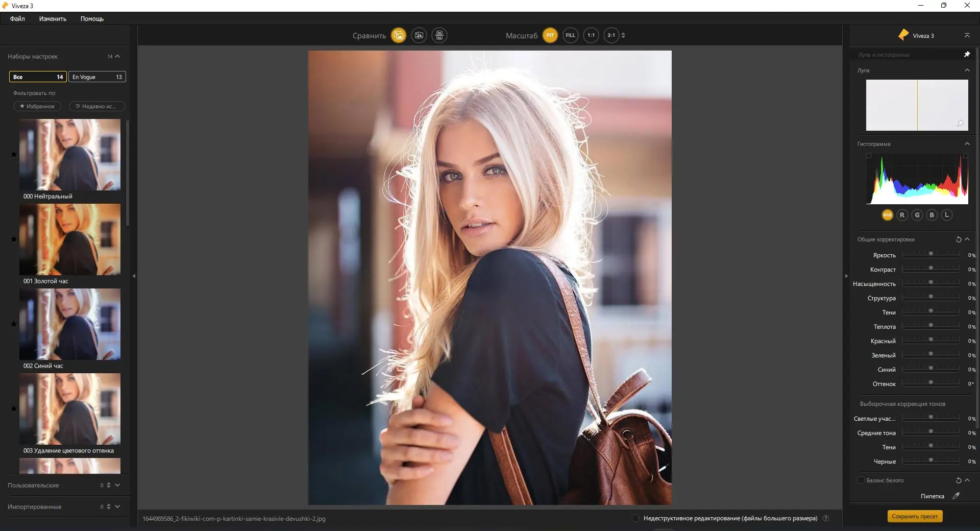Pick the white balance eyedropper tool
This screenshot has height=531, width=980.
956,496
